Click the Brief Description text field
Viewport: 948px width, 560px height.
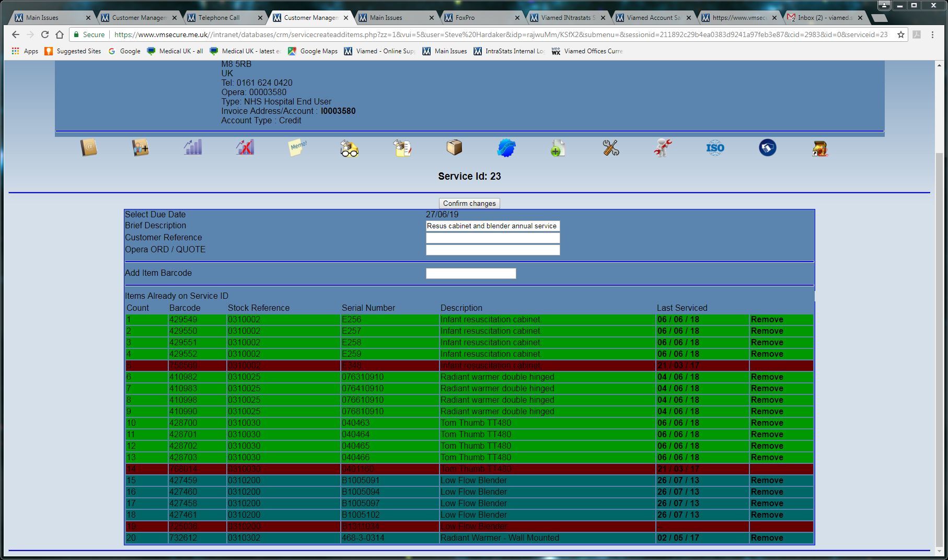point(492,226)
